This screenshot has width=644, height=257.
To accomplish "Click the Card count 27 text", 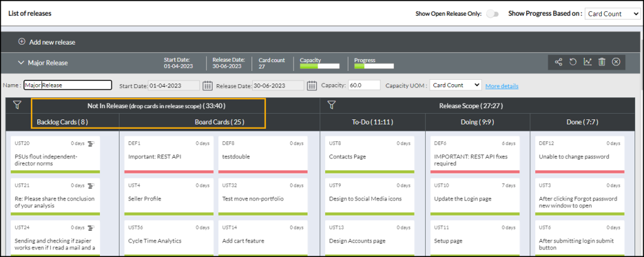I will click(x=272, y=63).
